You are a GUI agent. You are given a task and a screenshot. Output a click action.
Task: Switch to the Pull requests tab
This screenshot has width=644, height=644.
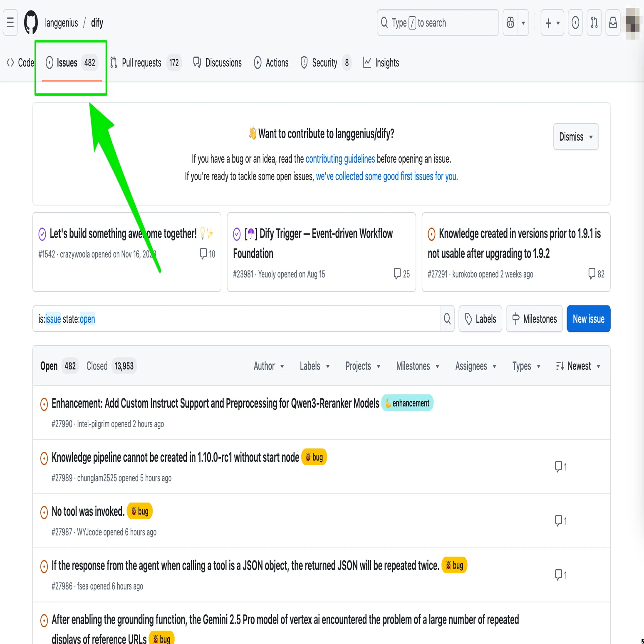tap(146, 63)
